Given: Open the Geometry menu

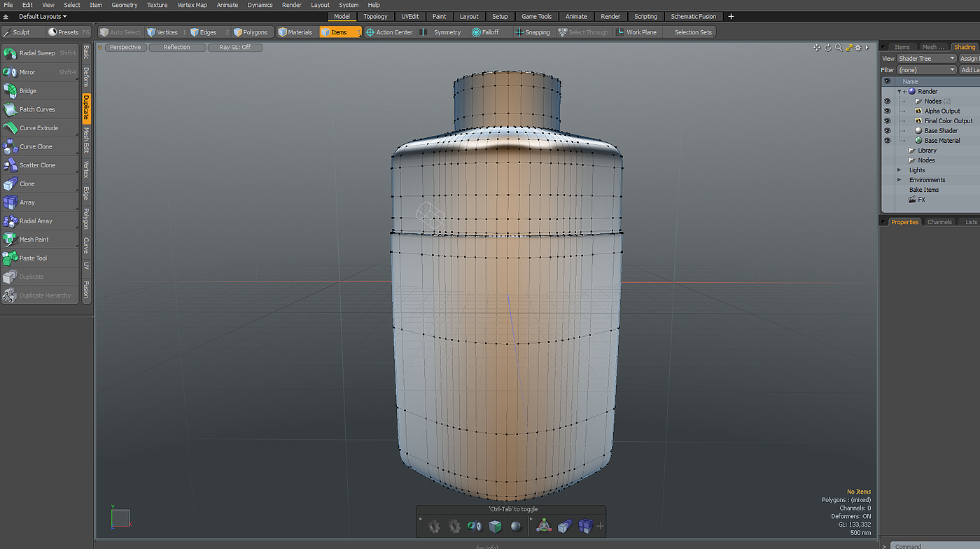Looking at the screenshot, I should (124, 5).
